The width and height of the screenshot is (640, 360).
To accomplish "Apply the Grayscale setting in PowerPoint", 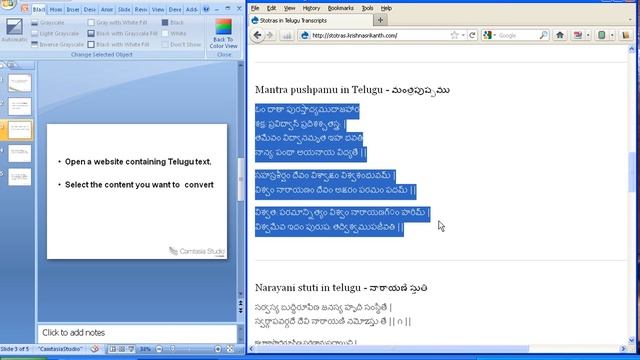I will 48,23.
